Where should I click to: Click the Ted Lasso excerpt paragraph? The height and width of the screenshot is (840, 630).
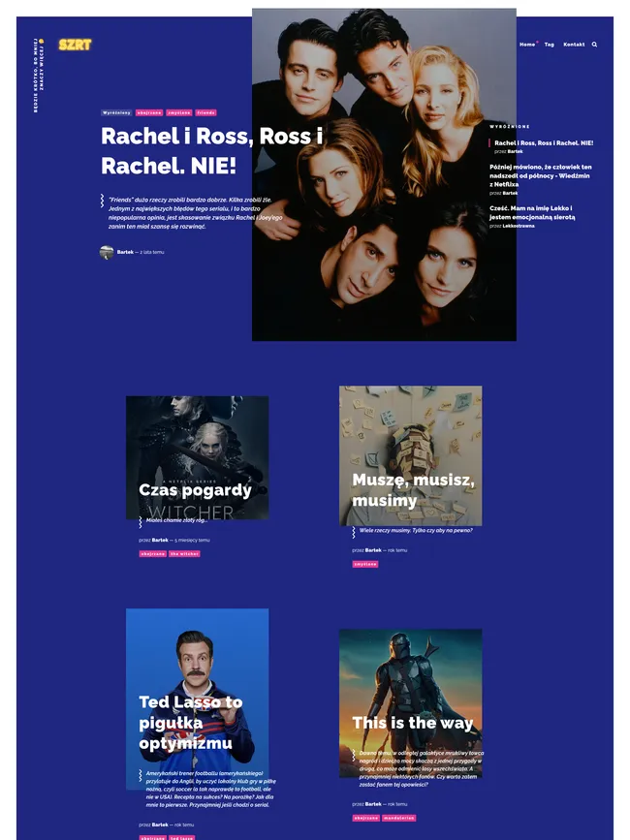(x=210, y=789)
